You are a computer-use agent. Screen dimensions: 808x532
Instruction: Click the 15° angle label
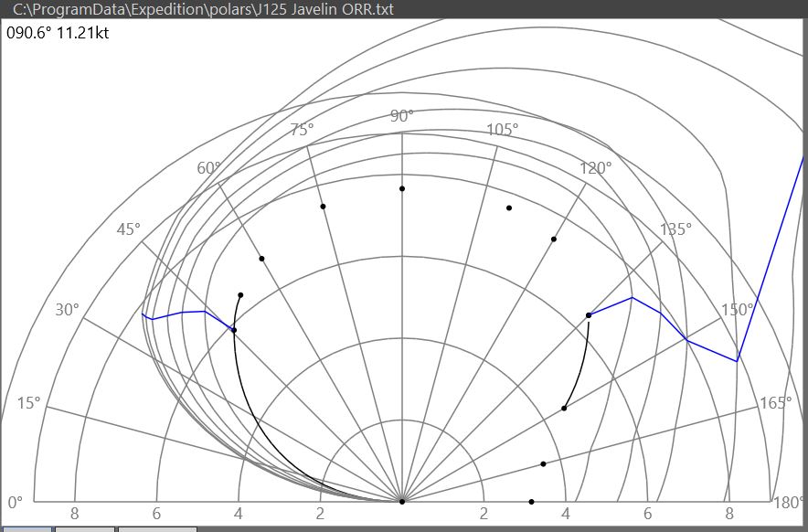click(x=28, y=403)
